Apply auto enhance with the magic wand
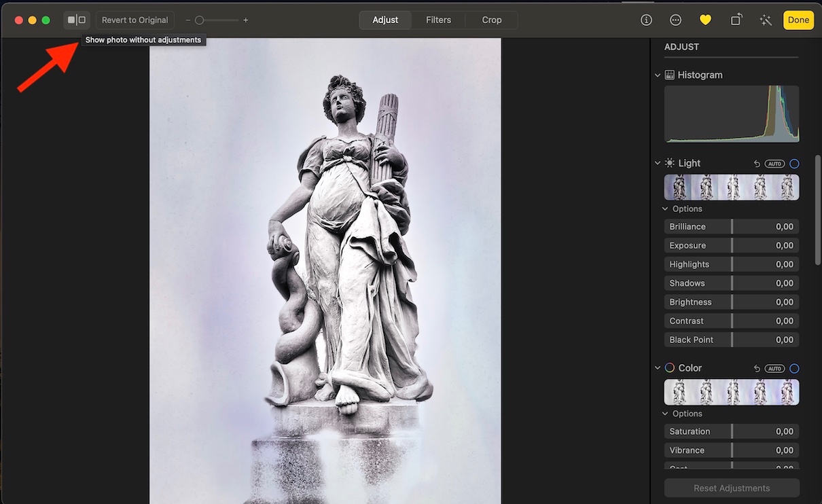The width and height of the screenshot is (822, 504). [766, 20]
